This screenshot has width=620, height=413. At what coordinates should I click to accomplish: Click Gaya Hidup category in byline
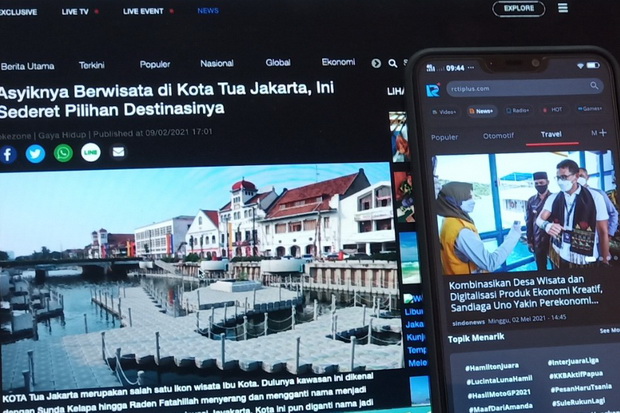click(x=62, y=135)
